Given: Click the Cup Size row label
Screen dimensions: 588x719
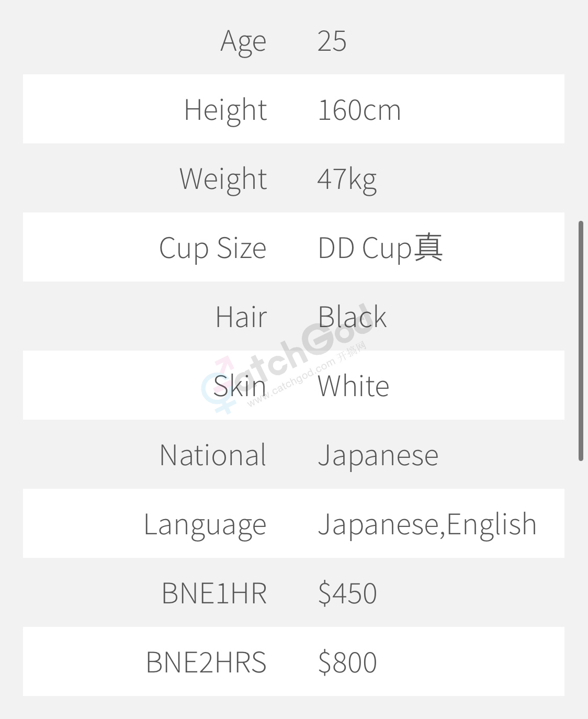Looking at the screenshot, I should pyautogui.click(x=213, y=248).
